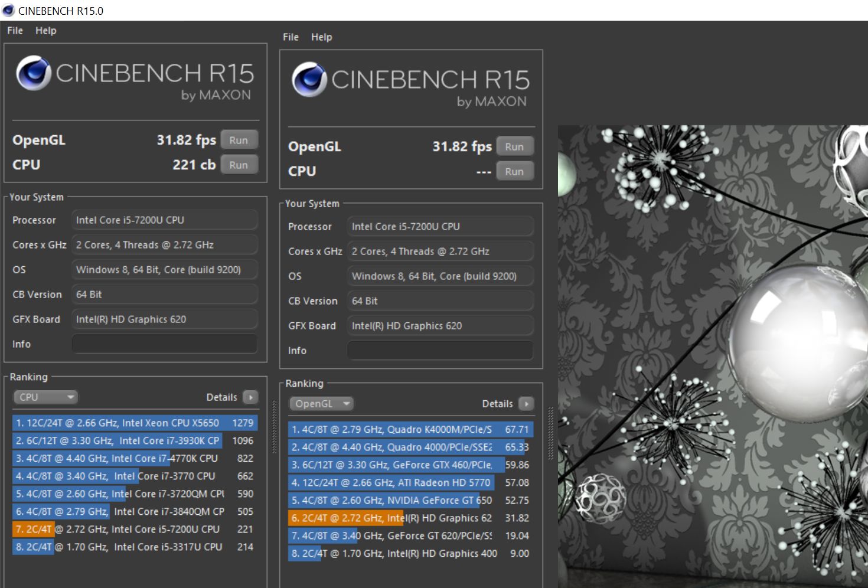Open the Help menu in right window

click(322, 37)
